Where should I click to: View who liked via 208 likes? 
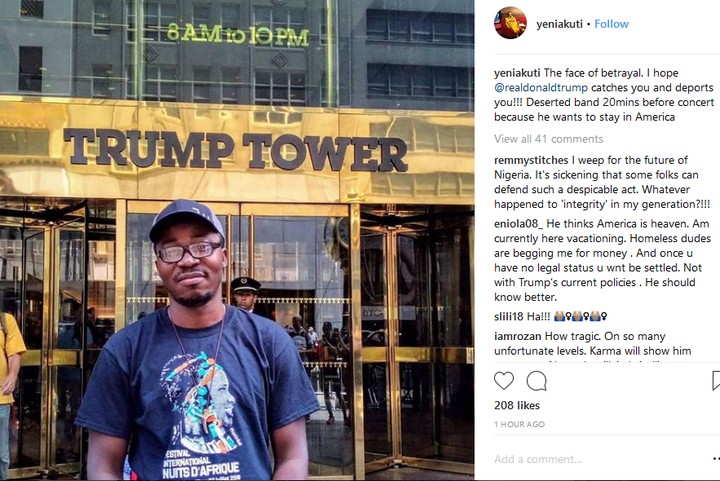tap(517, 405)
